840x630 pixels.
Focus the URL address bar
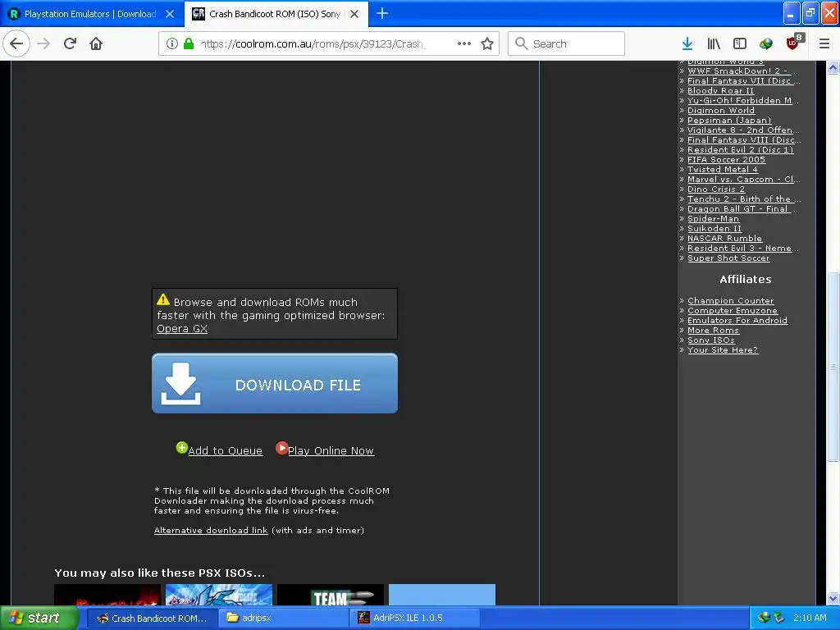point(314,43)
